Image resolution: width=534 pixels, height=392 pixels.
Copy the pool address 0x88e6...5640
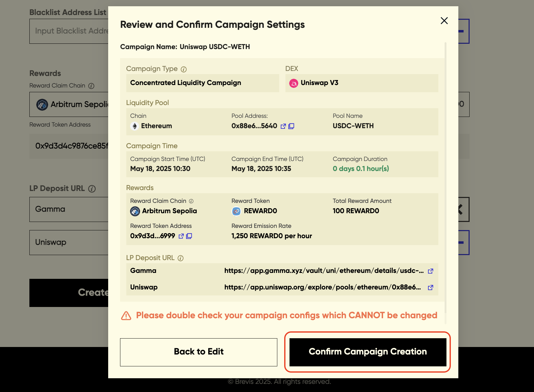tap(291, 126)
